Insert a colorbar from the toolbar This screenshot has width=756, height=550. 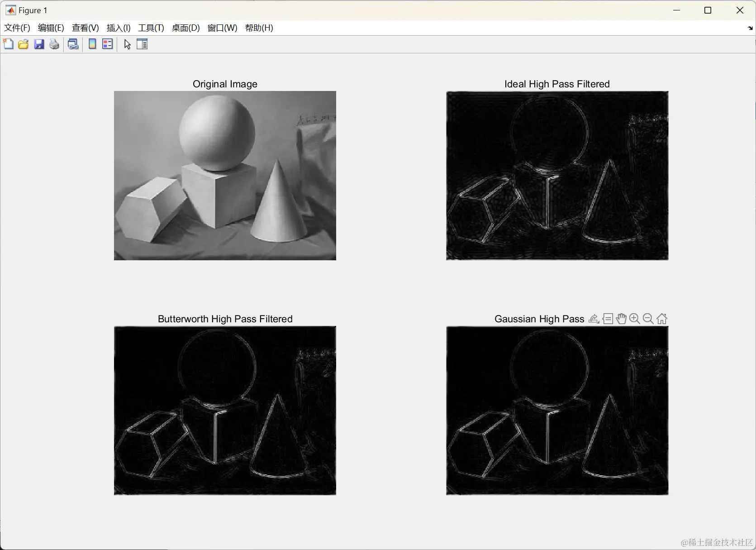click(92, 44)
